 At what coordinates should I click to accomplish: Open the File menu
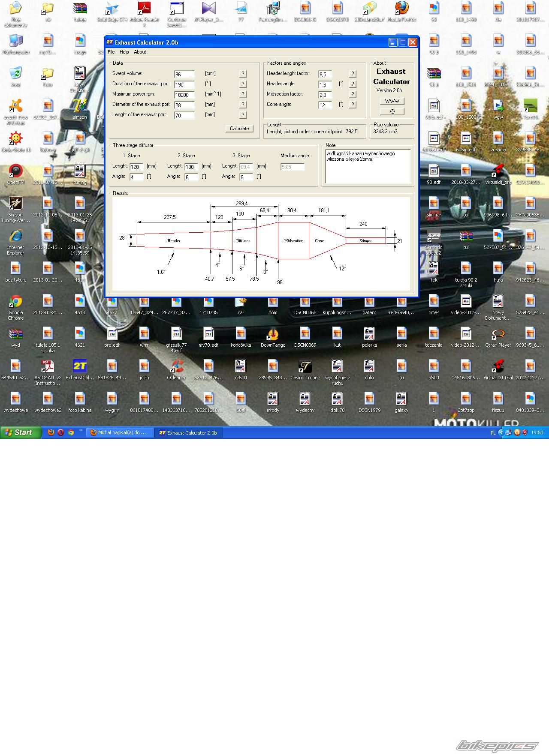[111, 52]
